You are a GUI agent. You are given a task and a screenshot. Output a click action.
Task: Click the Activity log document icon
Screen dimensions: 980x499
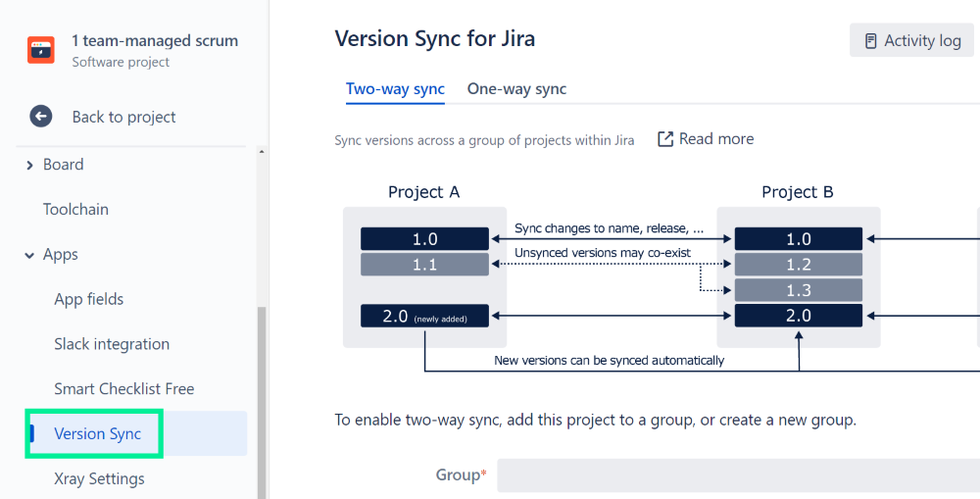(x=870, y=41)
